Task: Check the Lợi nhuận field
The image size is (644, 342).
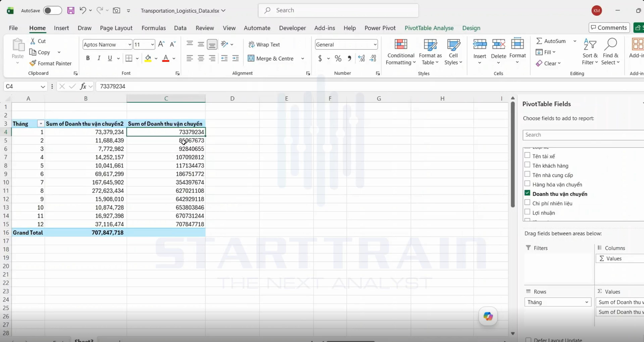Action: point(527,212)
